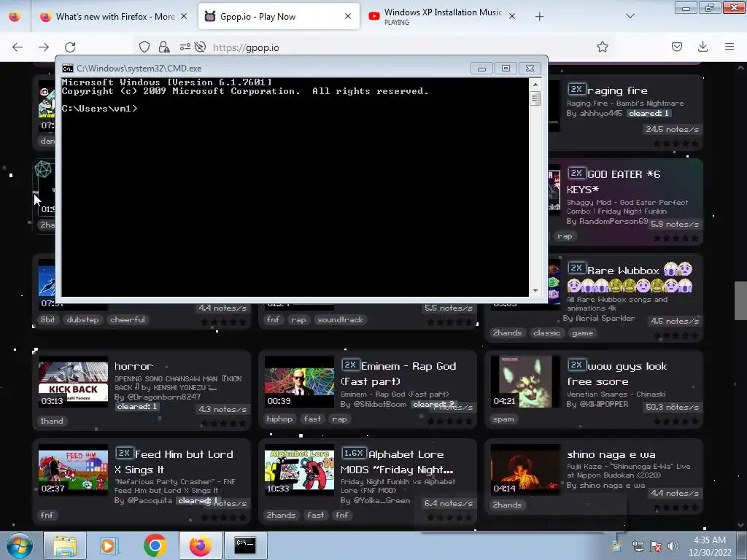This screenshot has height=560, width=747.
Task: Click 1.6X badge on Alphabet Lore card
Action: pyautogui.click(x=354, y=453)
